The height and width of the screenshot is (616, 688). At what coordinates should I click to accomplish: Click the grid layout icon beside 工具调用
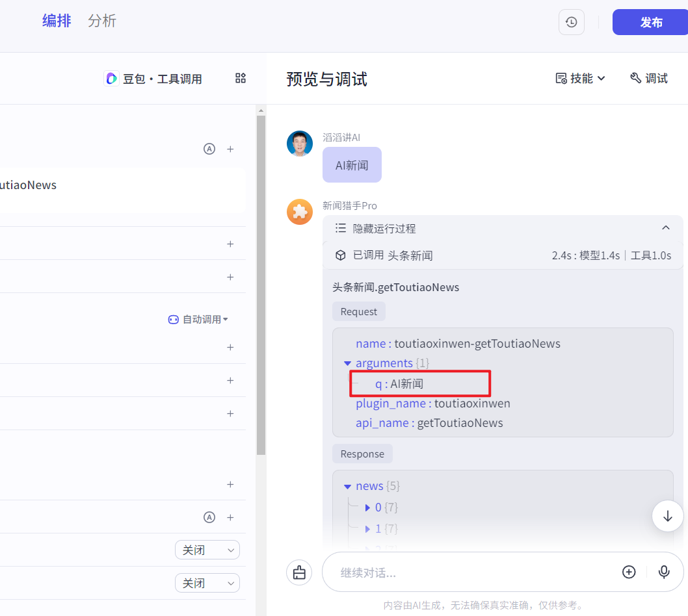pyautogui.click(x=241, y=78)
